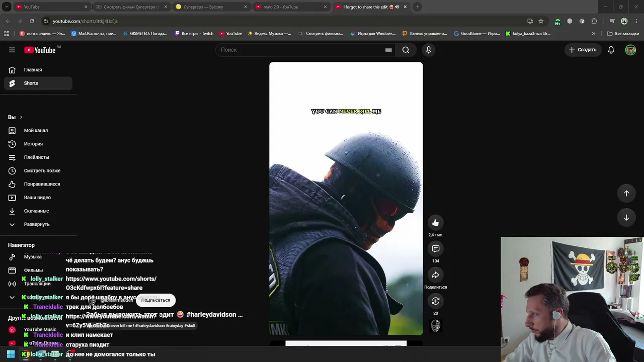644x362 pixels.
Task: Open Плейлисты
Action: click(x=38, y=157)
